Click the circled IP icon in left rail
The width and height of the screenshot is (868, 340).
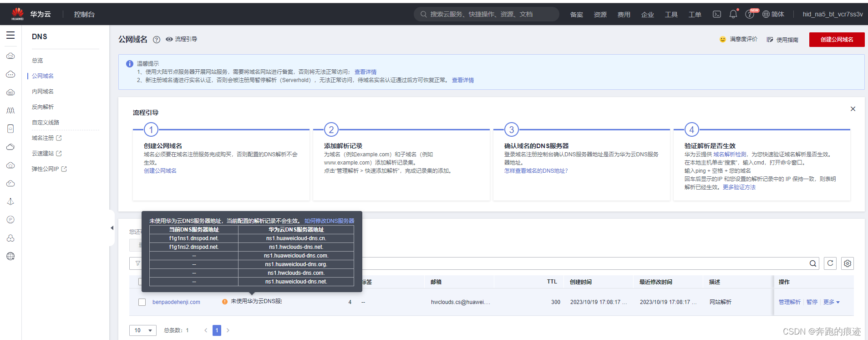pos(10,220)
